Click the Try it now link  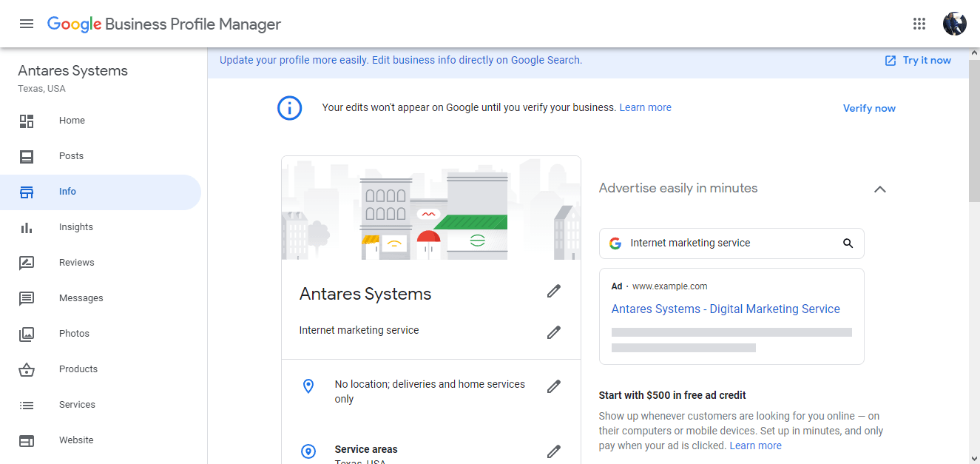[927, 61]
